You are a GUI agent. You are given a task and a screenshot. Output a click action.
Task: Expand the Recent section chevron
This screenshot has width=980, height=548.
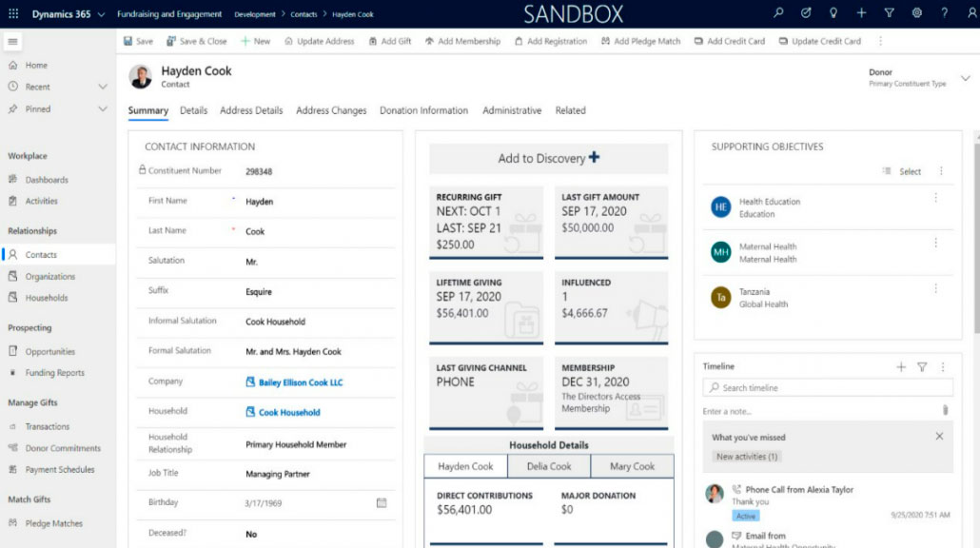103,87
